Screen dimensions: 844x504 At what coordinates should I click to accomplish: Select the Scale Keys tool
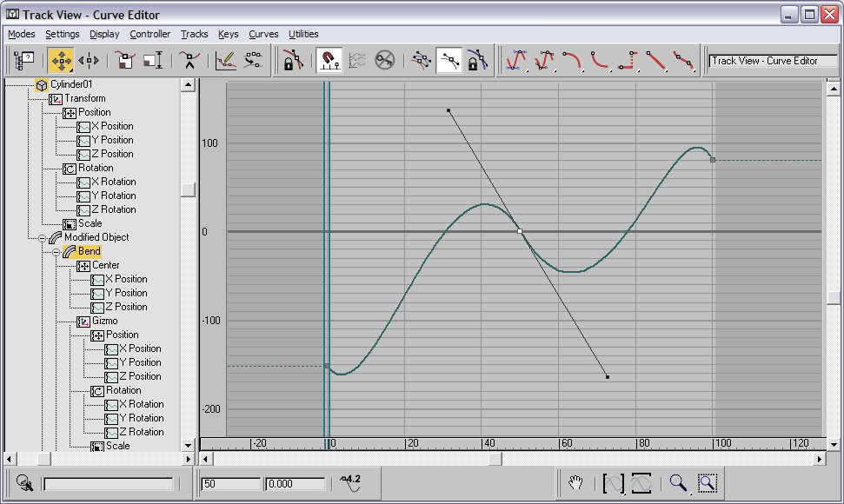(x=125, y=60)
